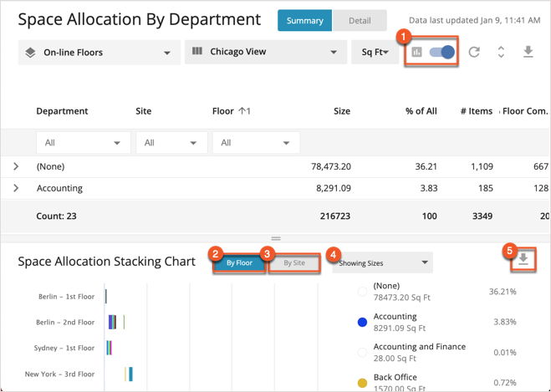The image size is (551, 392).
Task: Click the New York – 3rd Floor axis label
Action: point(59,374)
